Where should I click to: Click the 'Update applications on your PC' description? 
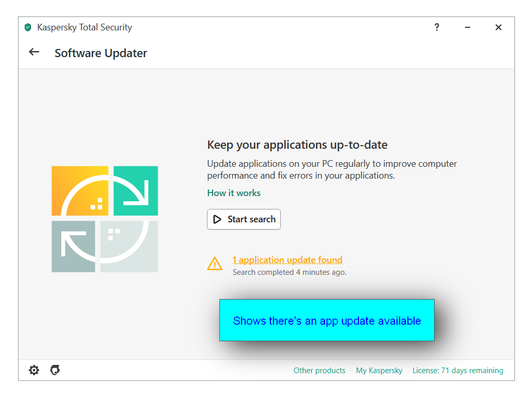click(332, 169)
